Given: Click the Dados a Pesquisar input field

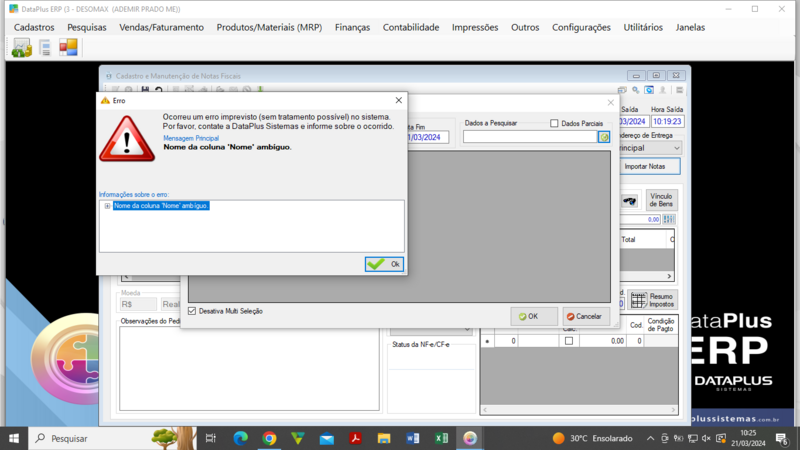Looking at the screenshot, I should point(530,137).
